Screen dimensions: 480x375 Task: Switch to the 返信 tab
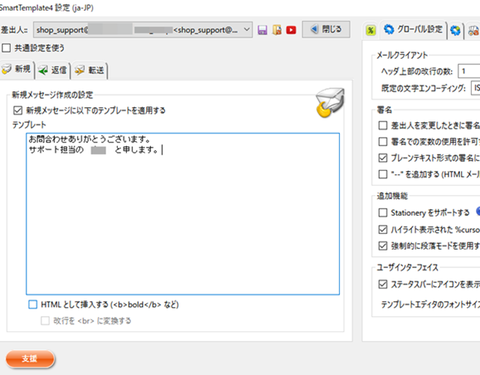(x=53, y=70)
